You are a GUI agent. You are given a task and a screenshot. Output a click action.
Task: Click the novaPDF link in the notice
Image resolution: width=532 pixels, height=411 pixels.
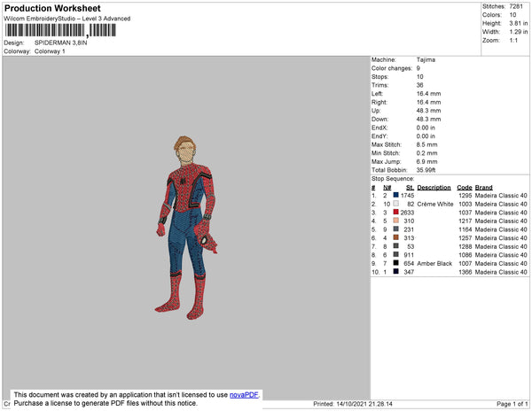click(x=244, y=395)
